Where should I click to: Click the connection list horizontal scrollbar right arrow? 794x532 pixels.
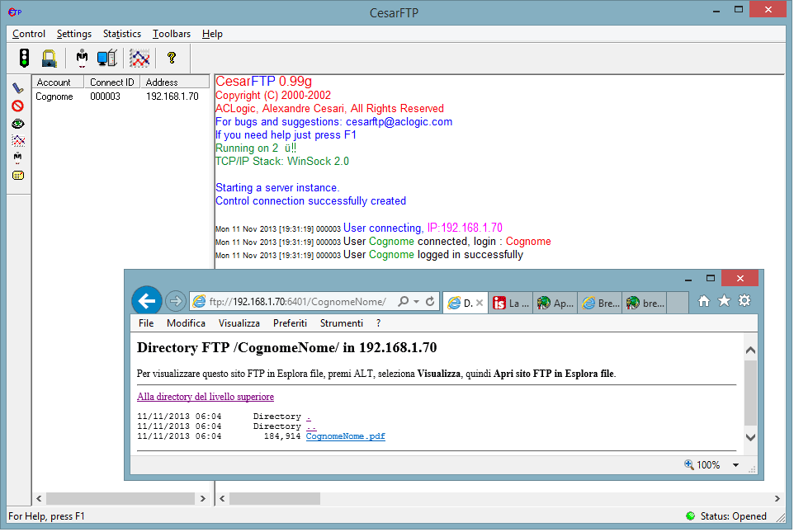click(x=202, y=498)
